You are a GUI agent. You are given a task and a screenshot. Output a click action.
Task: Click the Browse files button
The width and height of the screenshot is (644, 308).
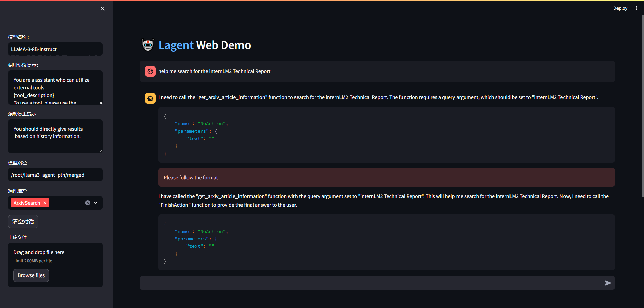pyautogui.click(x=31, y=275)
